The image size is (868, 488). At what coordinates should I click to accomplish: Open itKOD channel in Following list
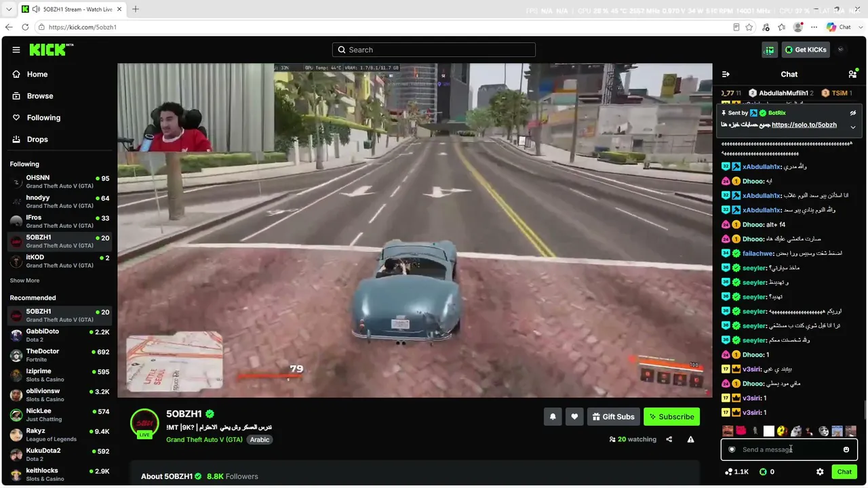click(60, 262)
